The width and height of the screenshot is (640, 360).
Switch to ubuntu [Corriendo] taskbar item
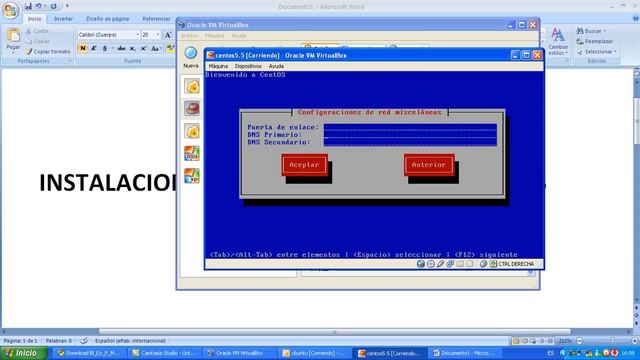(314, 353)
